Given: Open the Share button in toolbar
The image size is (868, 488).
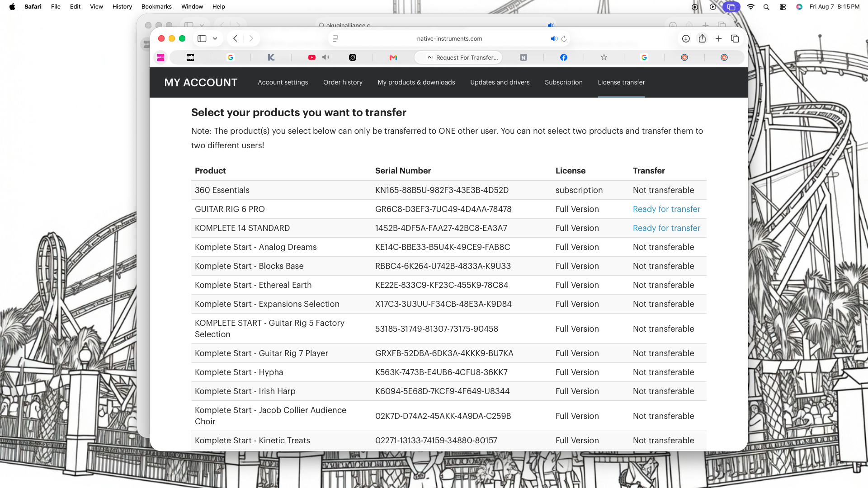Looking at the screenshot, I should tap(702, 39).
